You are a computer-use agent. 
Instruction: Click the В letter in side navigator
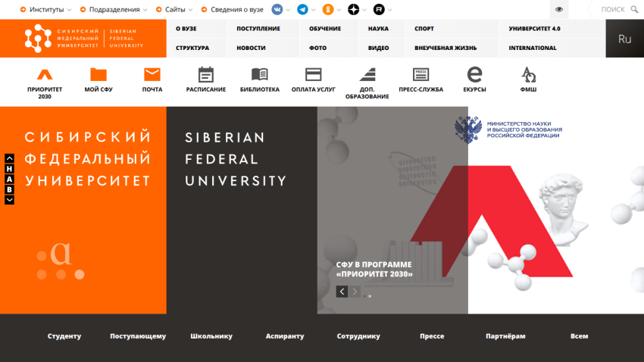[x=9, y=189]
